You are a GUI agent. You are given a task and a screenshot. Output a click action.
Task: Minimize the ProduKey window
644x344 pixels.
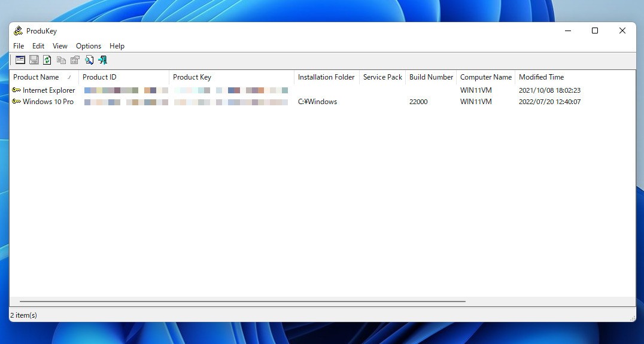coord(568,31)
